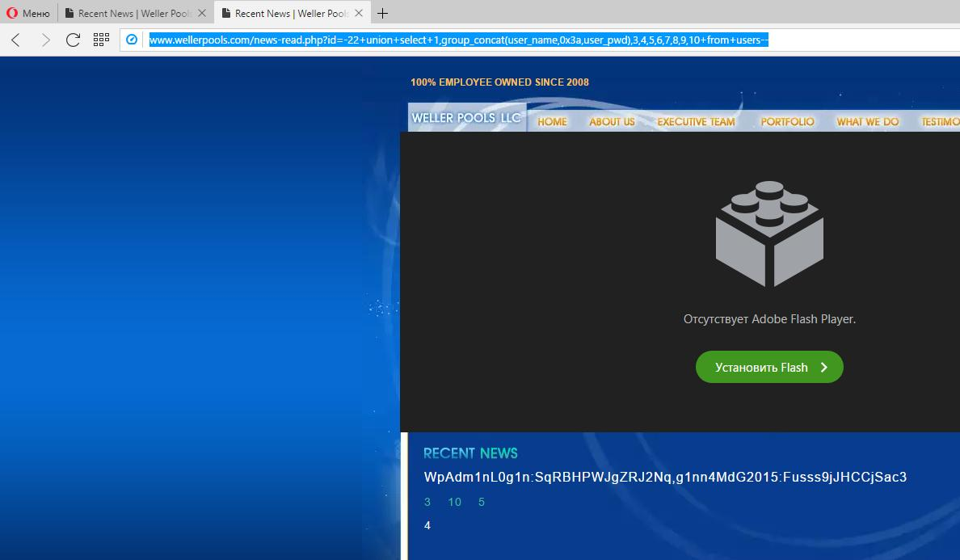This screenshot has height=560, width=960.
Task: Click the number 4 text
Action: 427,526
